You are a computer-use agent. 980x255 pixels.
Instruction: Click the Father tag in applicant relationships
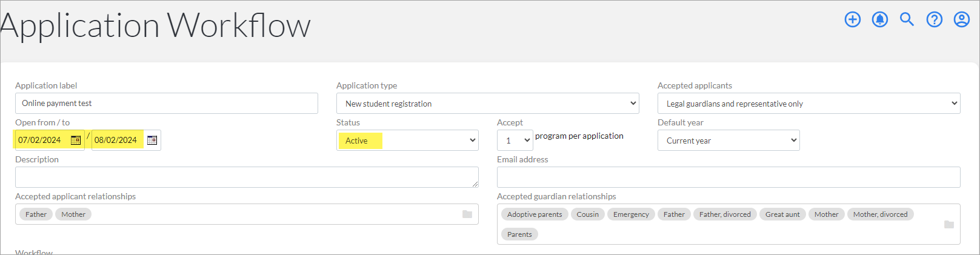coord(36,214)
